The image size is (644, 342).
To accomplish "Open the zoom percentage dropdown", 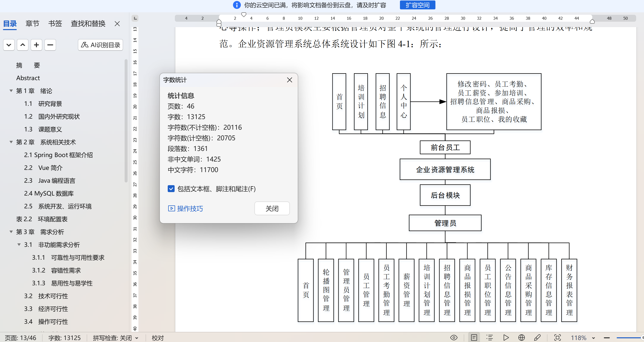I will (594, 338).
